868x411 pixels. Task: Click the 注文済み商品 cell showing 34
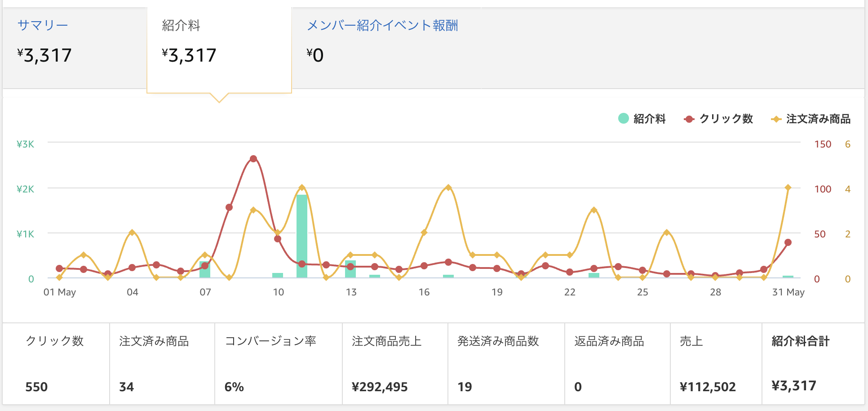[162, 364]
